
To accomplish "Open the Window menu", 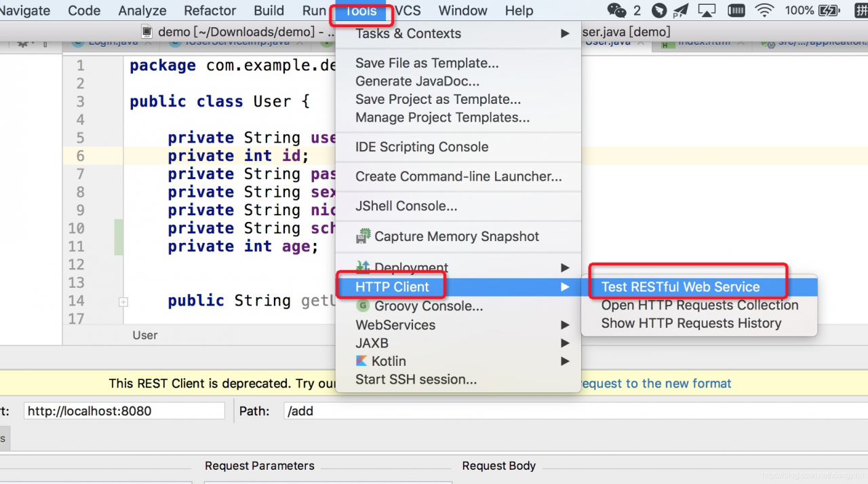I will click(x=462, y=10).
